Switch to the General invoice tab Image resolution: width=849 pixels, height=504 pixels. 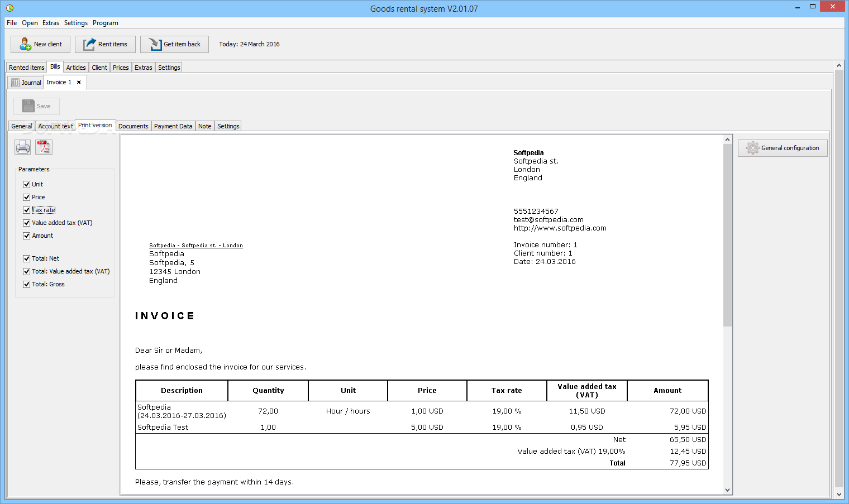pos(22,126)
